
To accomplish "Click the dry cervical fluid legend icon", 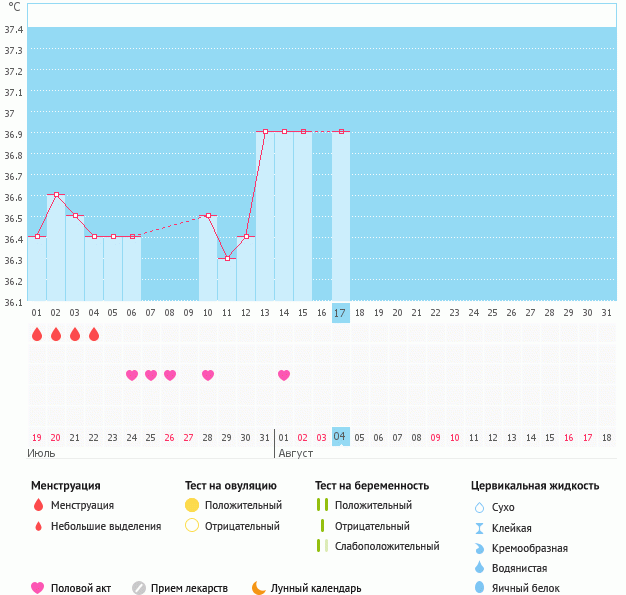I will point(479,507).
